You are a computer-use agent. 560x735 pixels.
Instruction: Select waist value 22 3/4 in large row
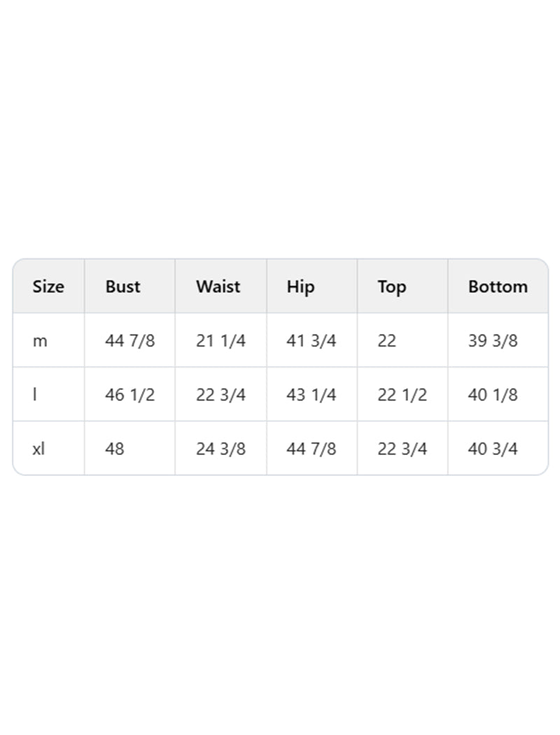coord(220,395)
